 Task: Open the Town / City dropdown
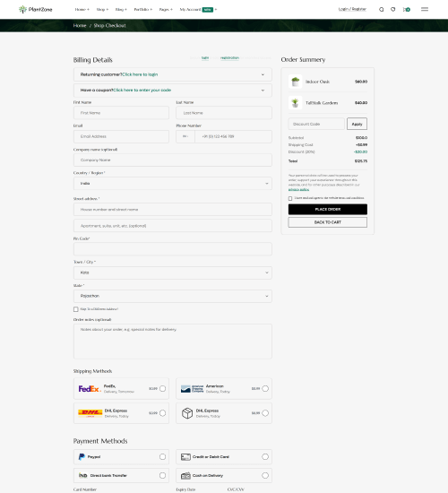173,272
